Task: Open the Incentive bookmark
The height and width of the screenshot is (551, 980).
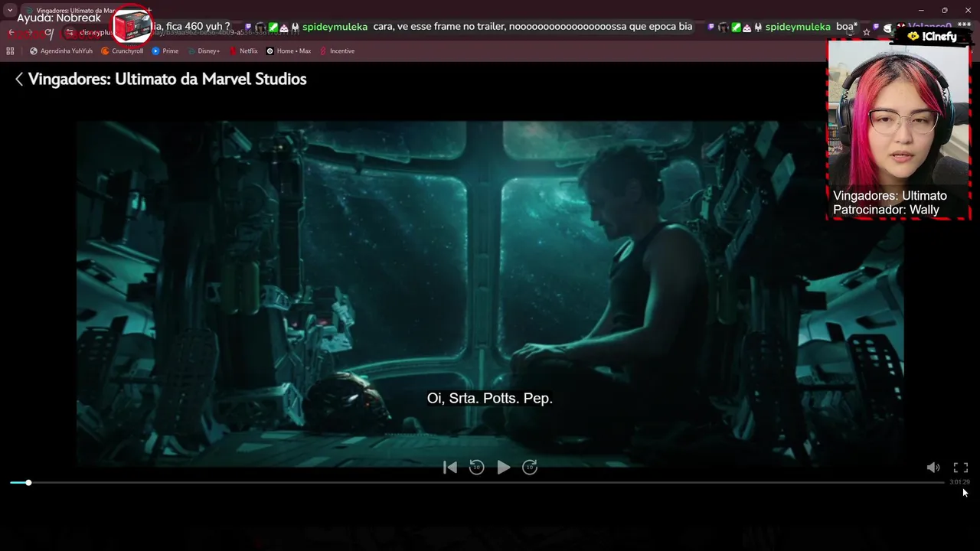Action: point(337,51)
